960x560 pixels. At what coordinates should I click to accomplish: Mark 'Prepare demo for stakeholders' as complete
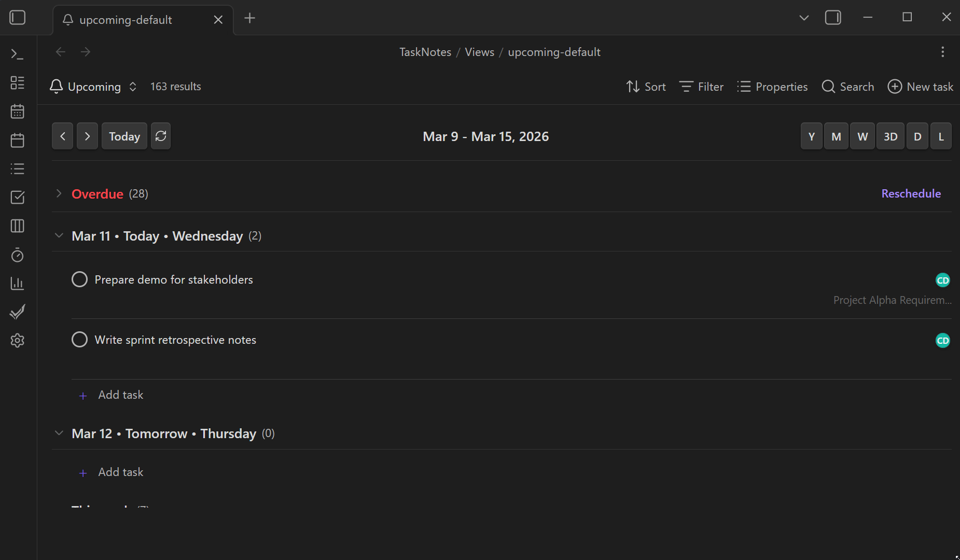tap(79, 279)
